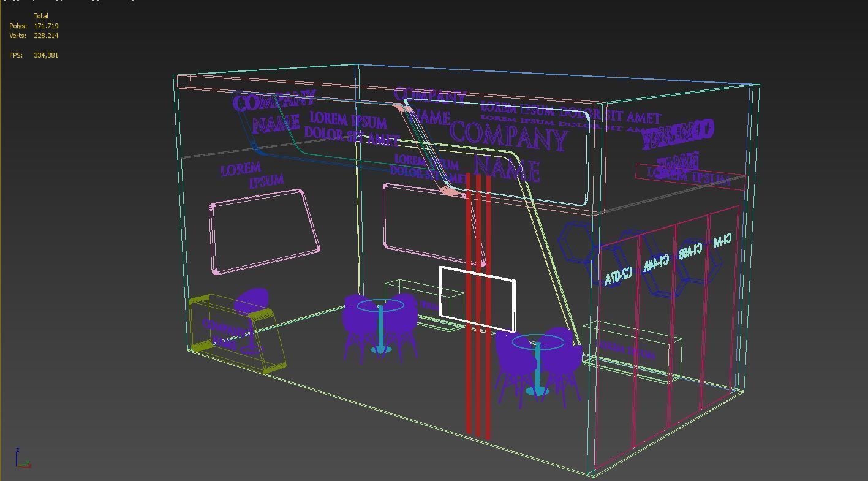Select the green cabinet box by the back wall

click(424, 305)
